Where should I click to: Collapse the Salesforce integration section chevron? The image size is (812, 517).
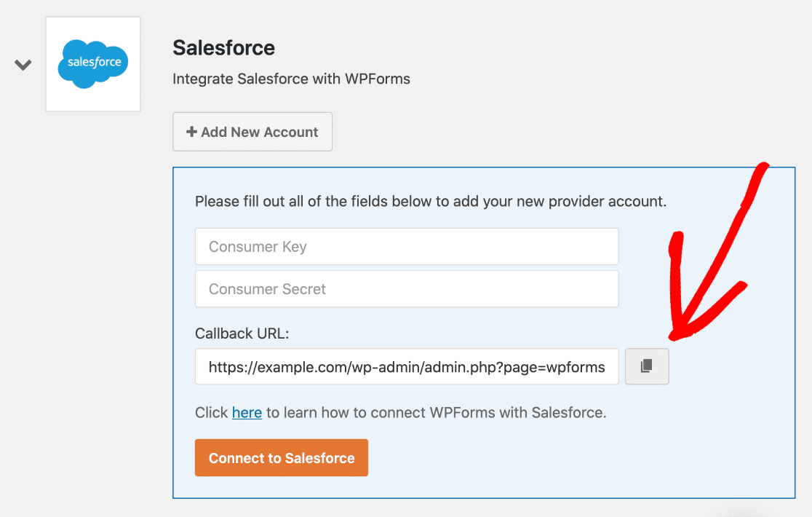(23, 65)
